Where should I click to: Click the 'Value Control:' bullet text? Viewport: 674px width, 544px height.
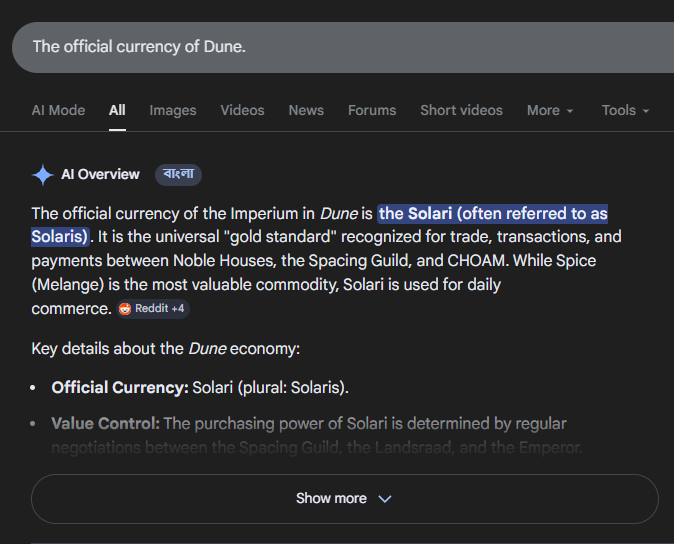106,424
